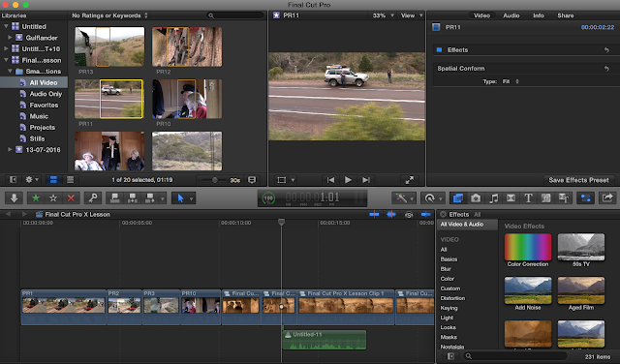Viewport: 620px width, 364px height.
Task: Show the Themes browser icon
Action: pos(564,198)
